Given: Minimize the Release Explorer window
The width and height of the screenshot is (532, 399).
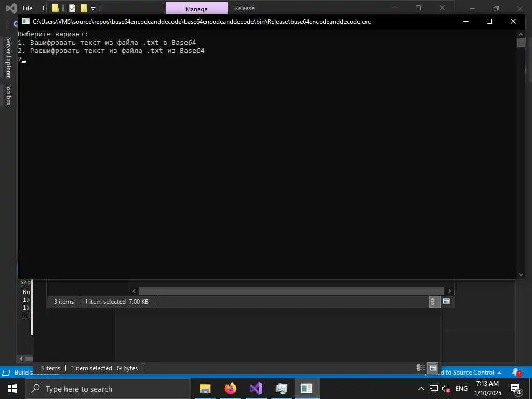Looking at the screenshot, I should coord(395,7).
